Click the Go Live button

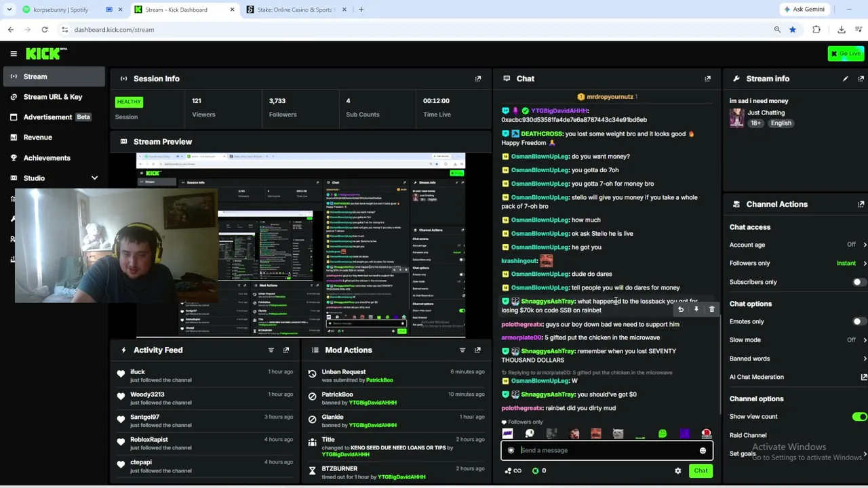[846, 54]
